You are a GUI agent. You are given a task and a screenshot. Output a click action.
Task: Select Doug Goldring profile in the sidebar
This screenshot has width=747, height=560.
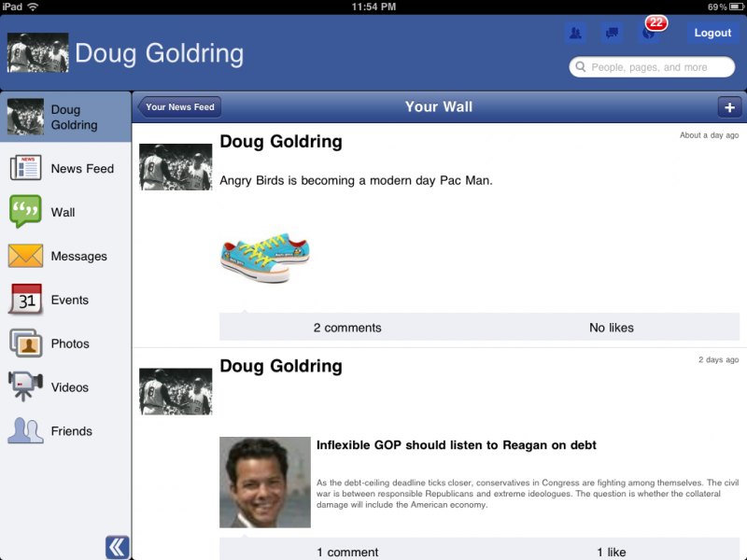pyautogui.click(x=65, y=117)
